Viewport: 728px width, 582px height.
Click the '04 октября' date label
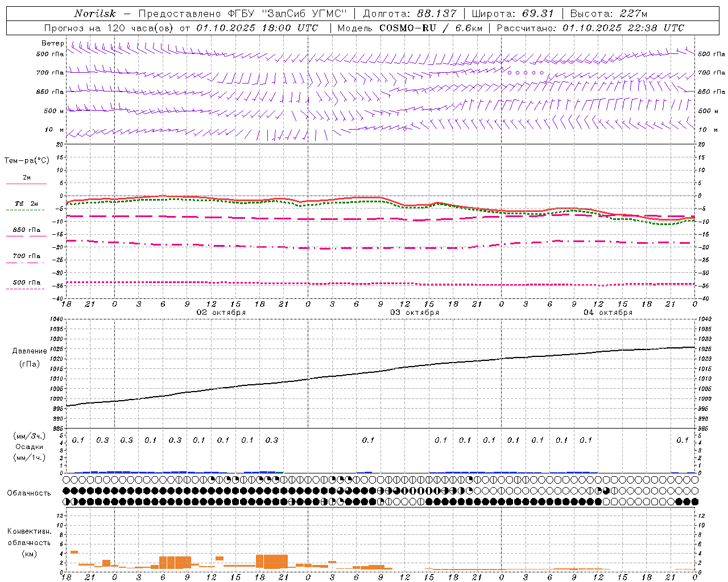point(608,313)
